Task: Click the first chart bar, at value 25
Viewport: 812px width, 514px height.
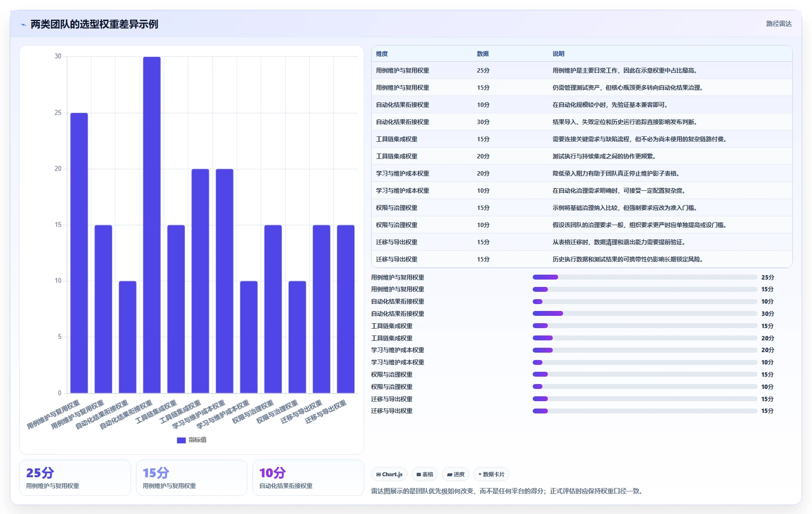Action: click(79, 253)
